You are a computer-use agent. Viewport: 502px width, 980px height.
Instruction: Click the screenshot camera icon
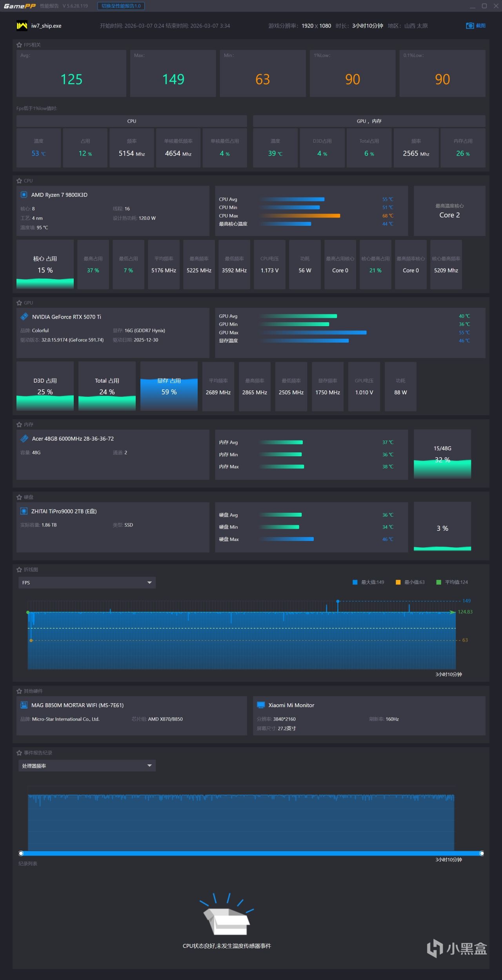469,25
